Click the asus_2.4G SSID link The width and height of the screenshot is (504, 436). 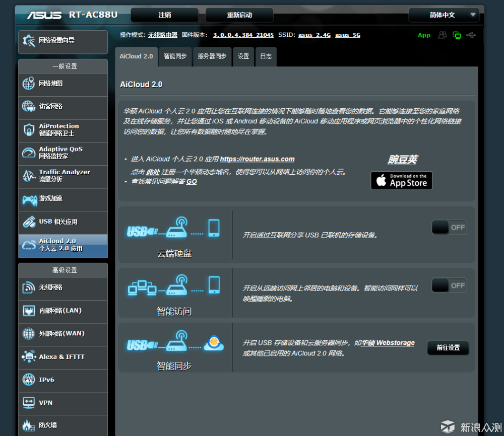point(314,35)
